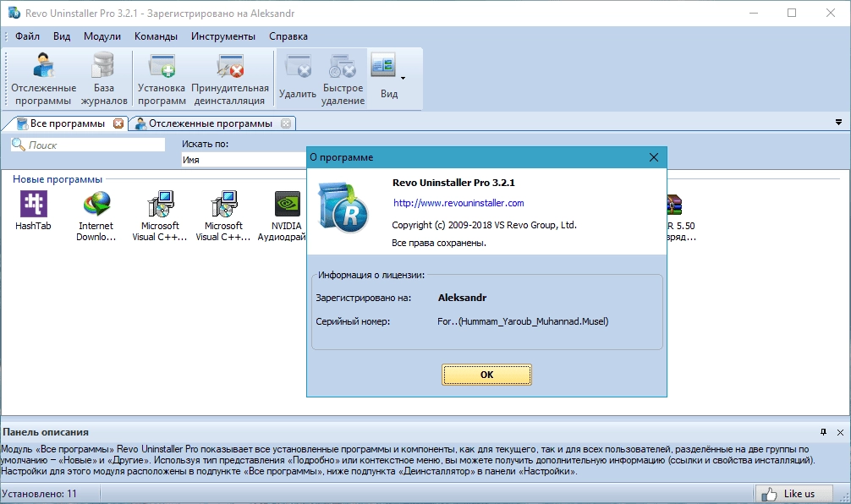
Task: Close the О программе dialog
Action: point(653,157)
